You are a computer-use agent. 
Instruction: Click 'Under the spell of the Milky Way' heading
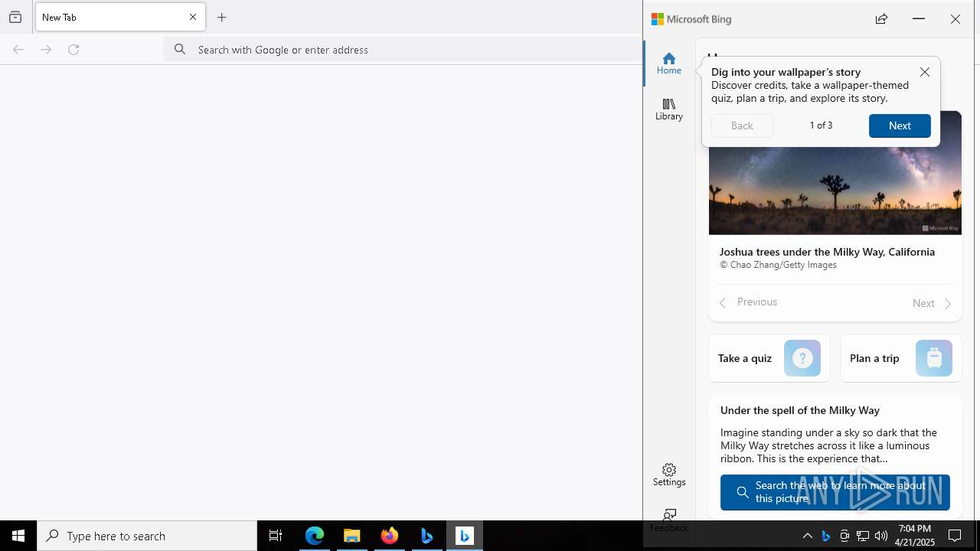point(799,410)
